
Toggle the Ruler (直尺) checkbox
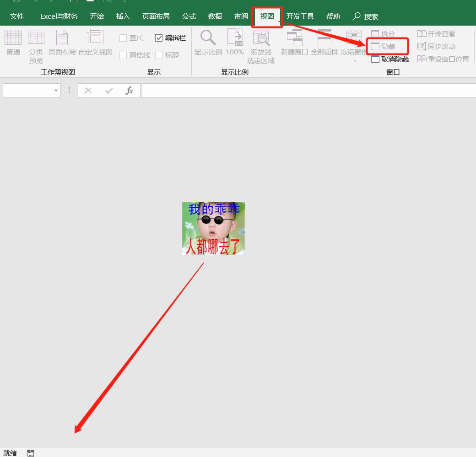(123, 38)
